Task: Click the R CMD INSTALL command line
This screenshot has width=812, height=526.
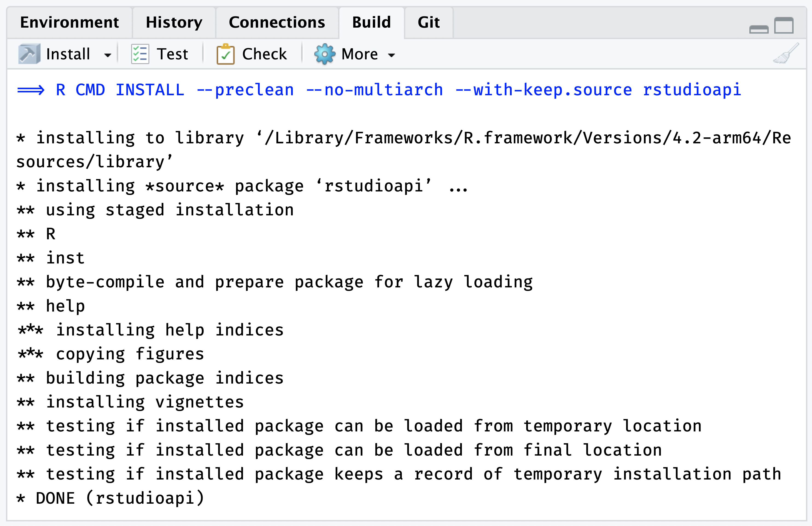Action: 379,90
